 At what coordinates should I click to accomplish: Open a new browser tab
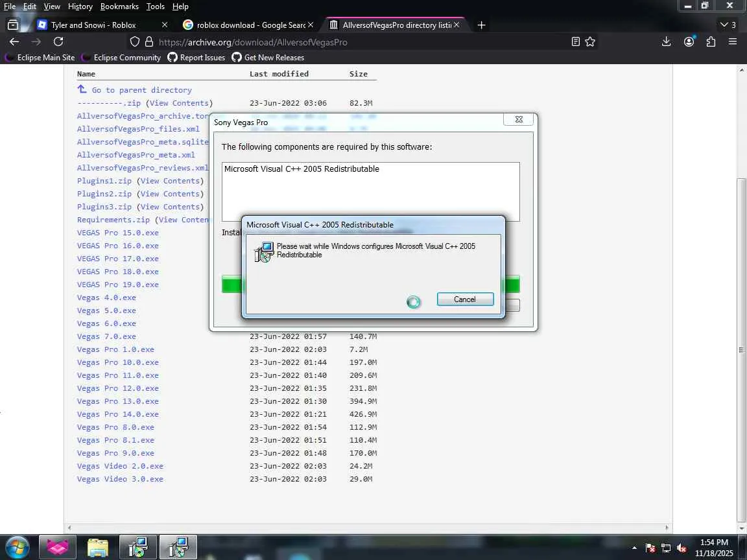coord(481,25)
